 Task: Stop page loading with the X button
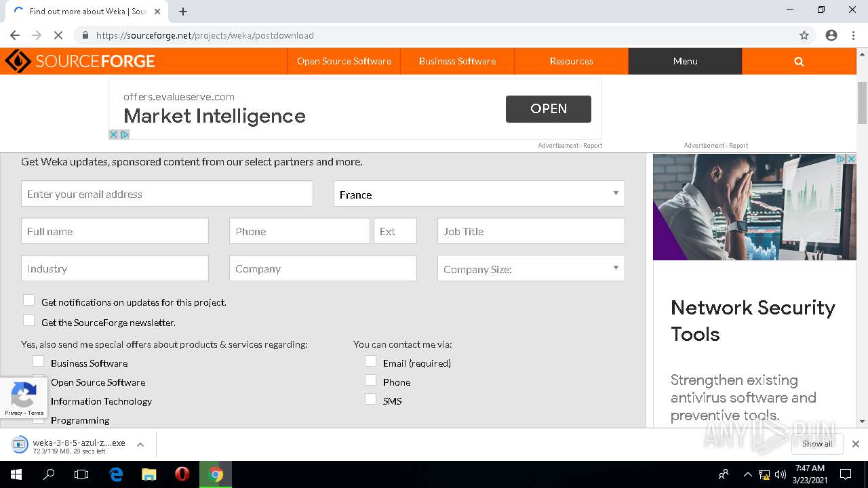tap(58, 35)
